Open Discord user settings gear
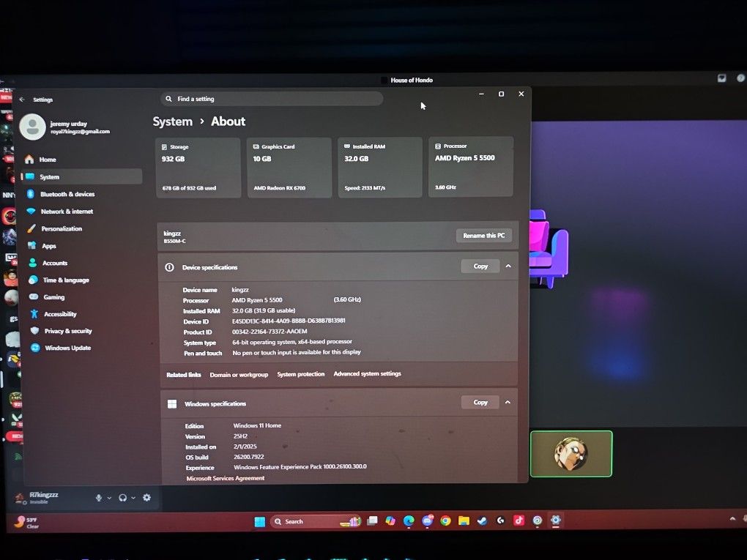The height and width of the screenshot is (560, 747). point(146,498)
